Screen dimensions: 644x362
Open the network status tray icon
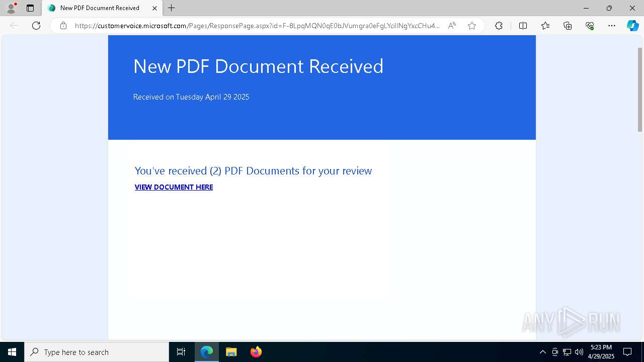(x=567, y=352)
